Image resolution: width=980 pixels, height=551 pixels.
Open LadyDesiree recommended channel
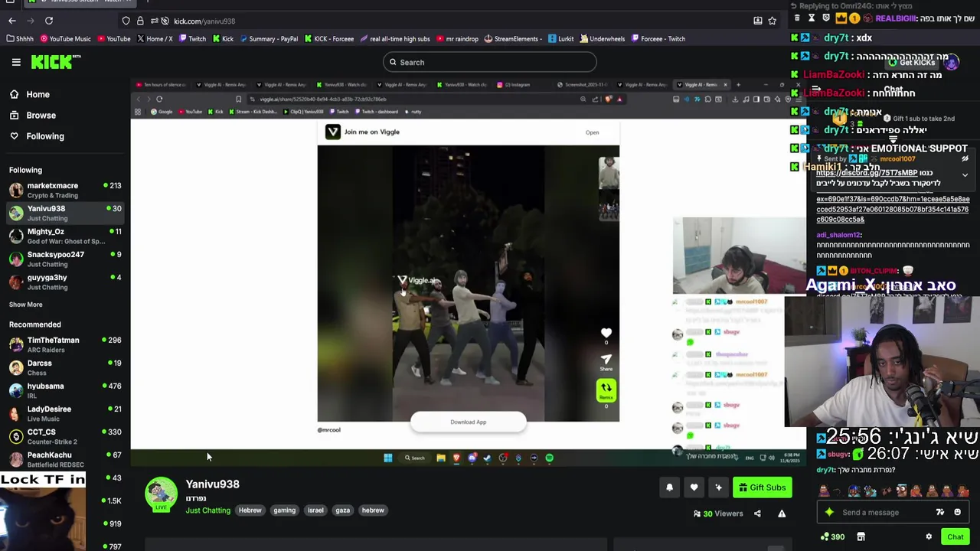click(x=65, y=413)
